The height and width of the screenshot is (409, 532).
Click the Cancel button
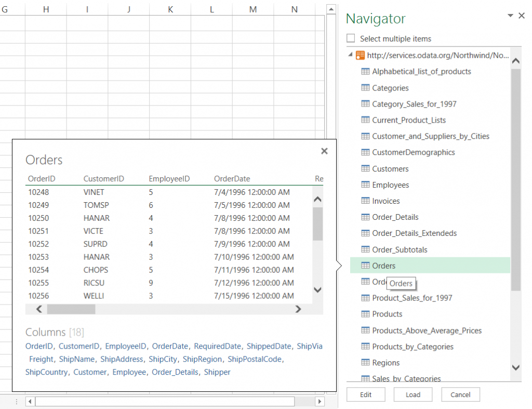(x=460, y=394)
